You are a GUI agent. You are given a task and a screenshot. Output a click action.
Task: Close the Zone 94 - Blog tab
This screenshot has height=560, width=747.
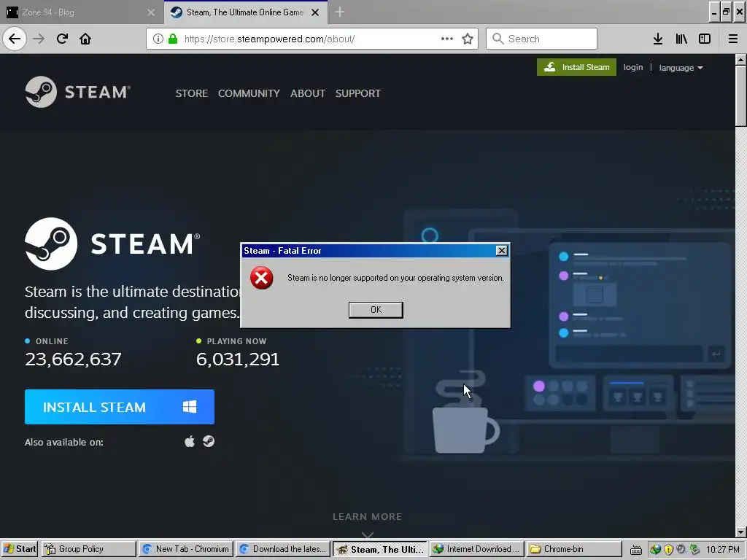point(151,12)
